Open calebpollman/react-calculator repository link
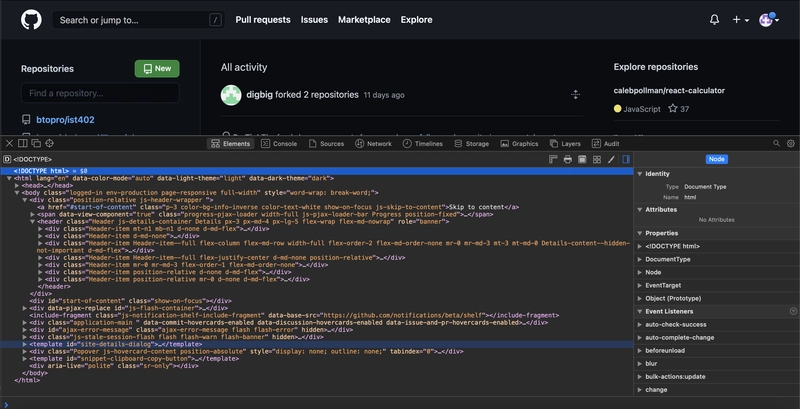The image size is (800, 409). click(x=669, y=90)
